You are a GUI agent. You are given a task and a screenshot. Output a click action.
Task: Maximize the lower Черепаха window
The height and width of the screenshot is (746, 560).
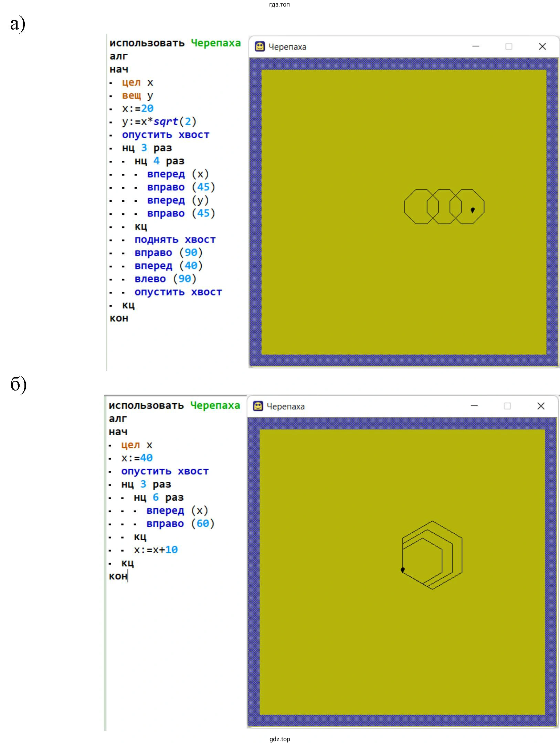507,406
